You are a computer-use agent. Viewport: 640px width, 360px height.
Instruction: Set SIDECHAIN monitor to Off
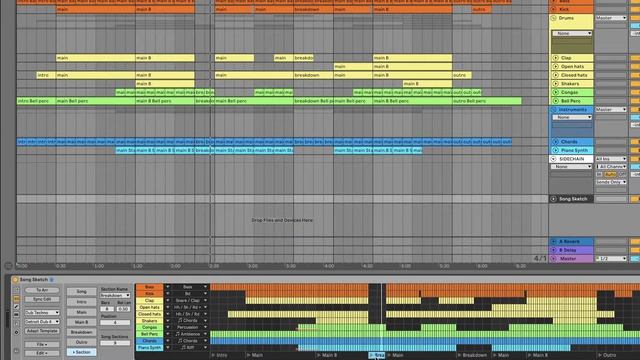pyautogui.click(x=622, y=174)
